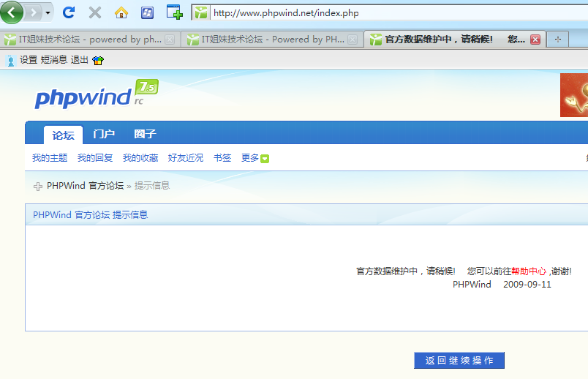The image size is (588, 379).
Task: Select the 论坛 navigation tab
Action: [63, 135]
